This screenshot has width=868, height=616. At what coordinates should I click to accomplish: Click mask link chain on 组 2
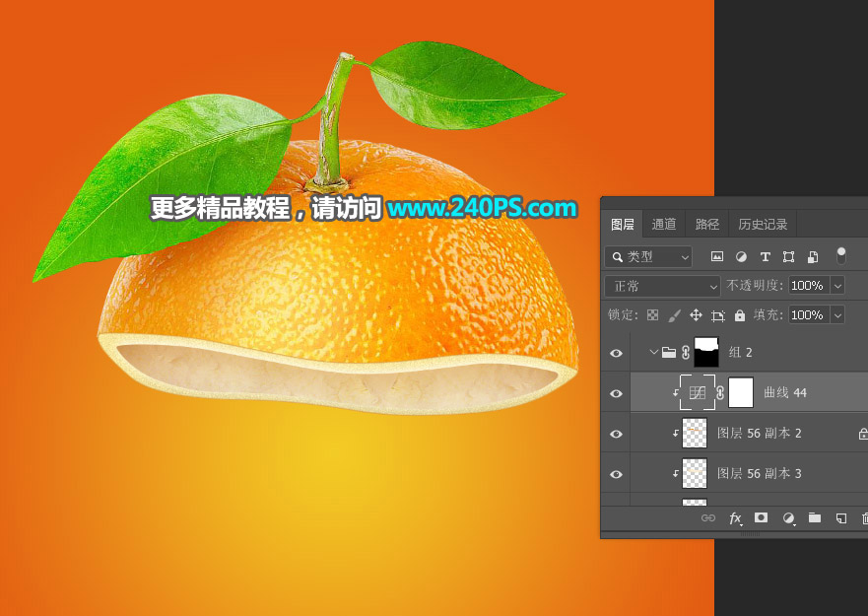pos(686,352)
